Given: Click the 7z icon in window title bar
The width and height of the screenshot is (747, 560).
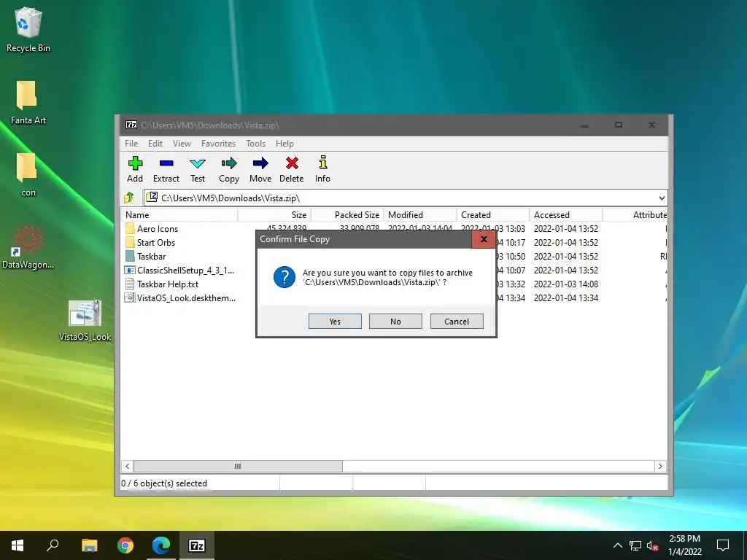Looking at the screenshot, I should [131, 125].
